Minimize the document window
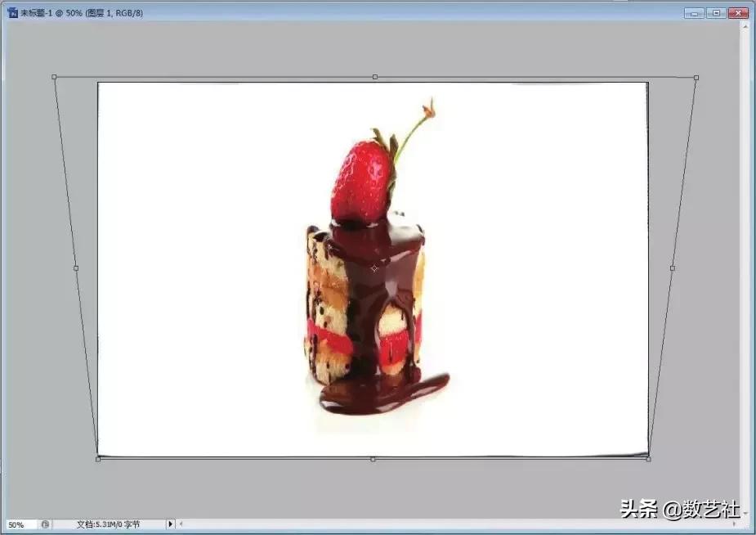 pos(694,13)
